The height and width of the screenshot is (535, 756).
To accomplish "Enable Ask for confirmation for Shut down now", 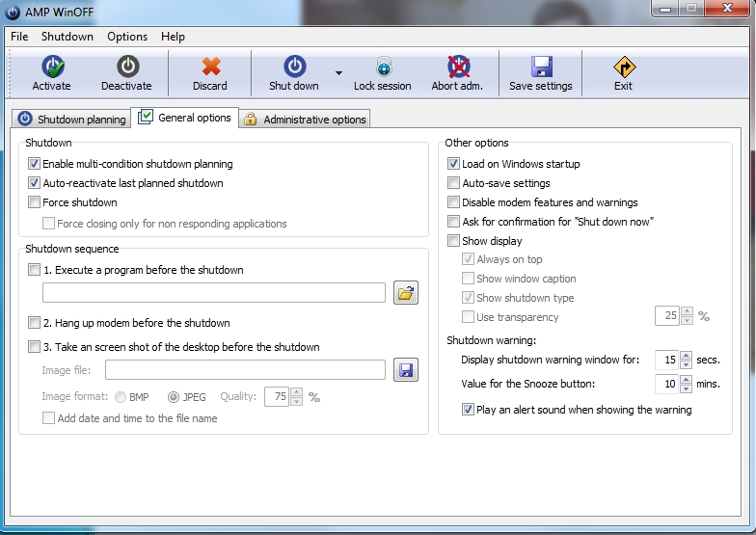I will (x=453, y=222).
